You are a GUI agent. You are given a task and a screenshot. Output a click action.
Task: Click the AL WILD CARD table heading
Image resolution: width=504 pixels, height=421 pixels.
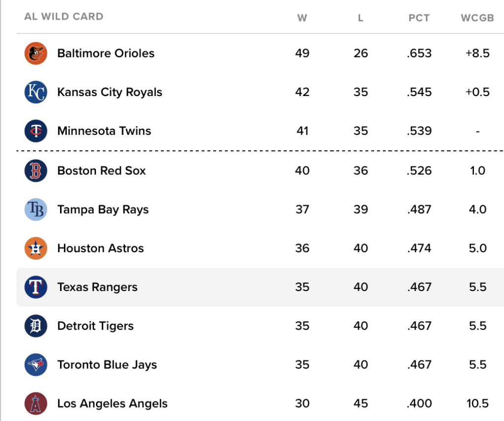coord(63,16)
